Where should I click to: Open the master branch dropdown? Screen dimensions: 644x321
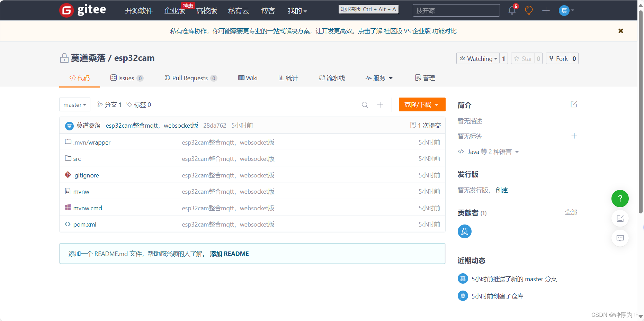(x=75, y=104)
